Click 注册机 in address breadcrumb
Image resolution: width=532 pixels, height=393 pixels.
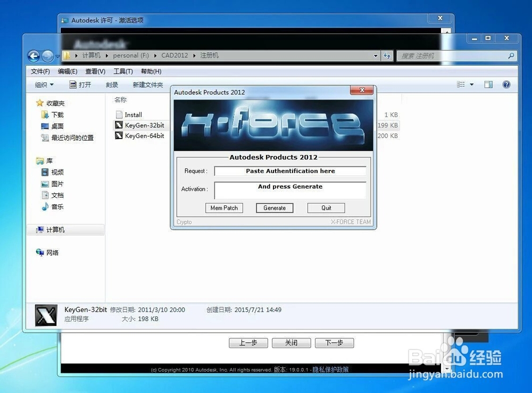pyautogui.click(x=209, y=55)
